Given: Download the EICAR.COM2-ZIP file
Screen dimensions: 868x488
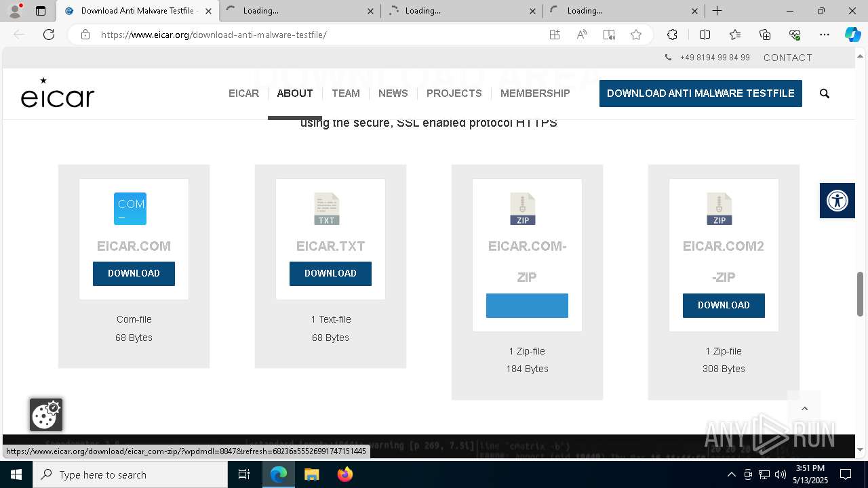Looking at the screenshot, I should coord(724,305).
